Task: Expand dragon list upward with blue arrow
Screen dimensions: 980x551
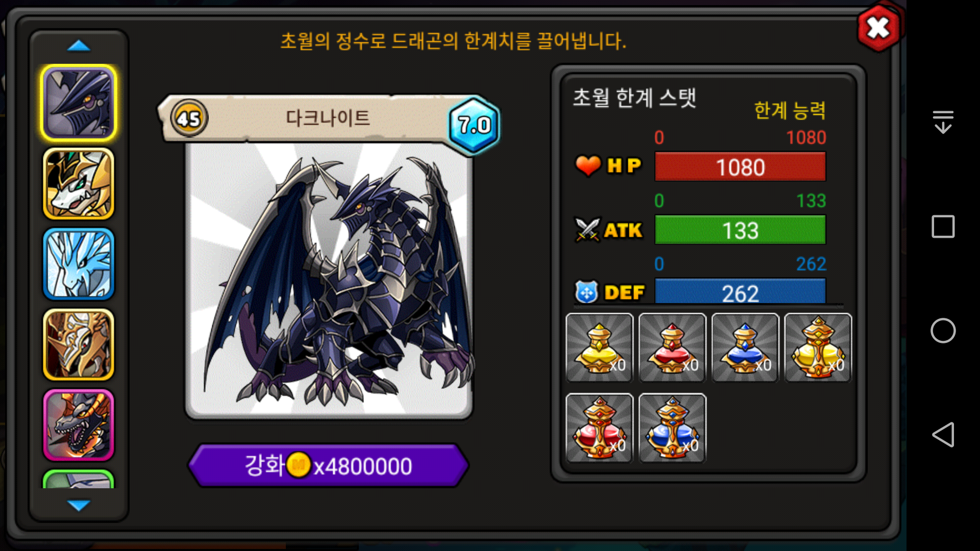Action: [x=79, y=46]
